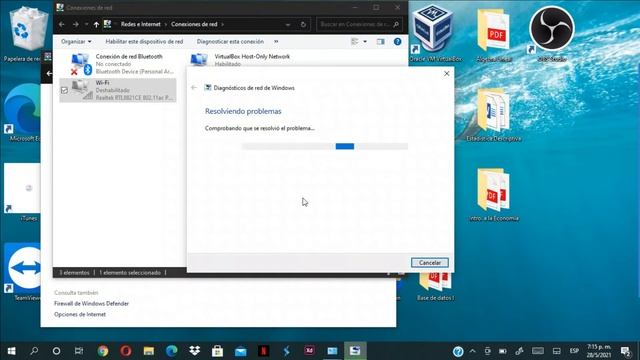Go forward in Conexiones de red window
Image resolution: width=640 pixels, height=360 pixels.
pyautogui.click(x=76, y=24)
